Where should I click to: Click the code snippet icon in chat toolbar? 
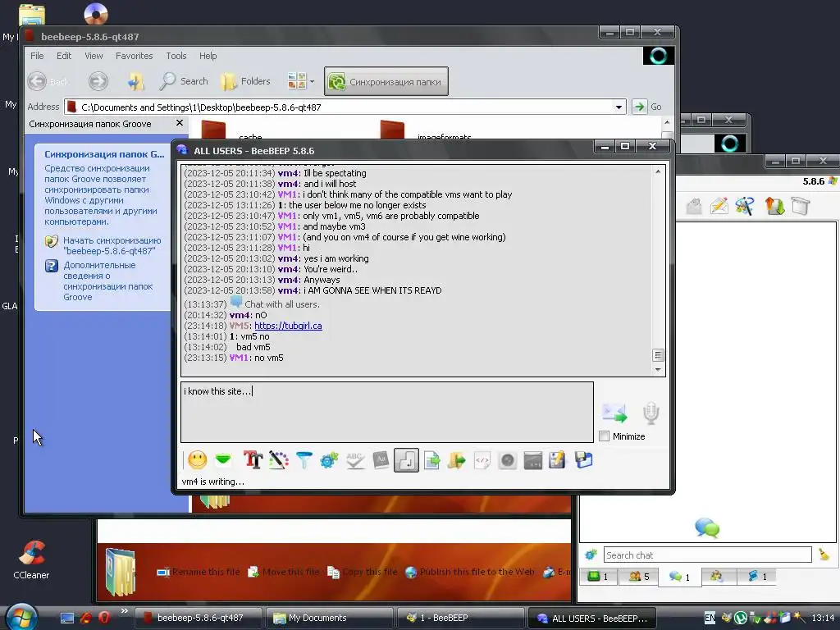(x=482, y=460)
